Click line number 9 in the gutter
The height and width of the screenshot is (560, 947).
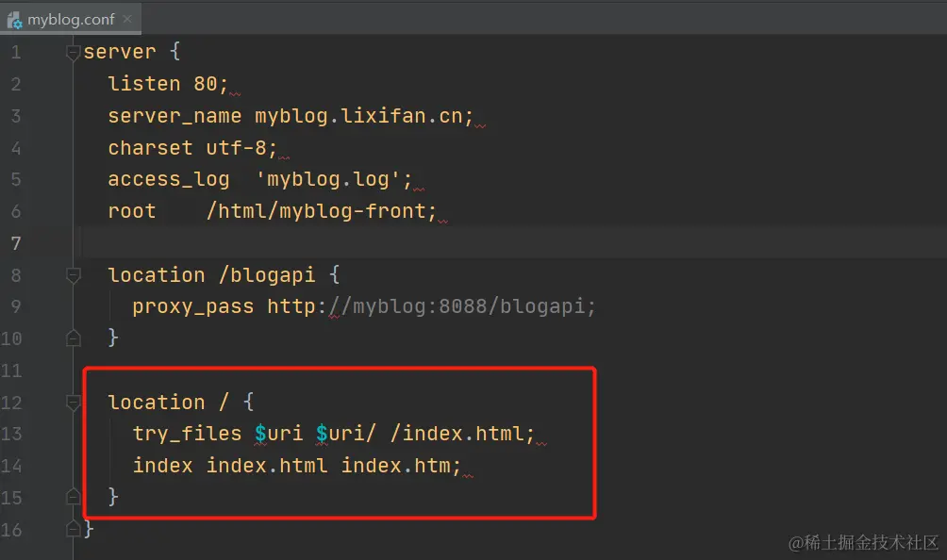tap(16, 306)
